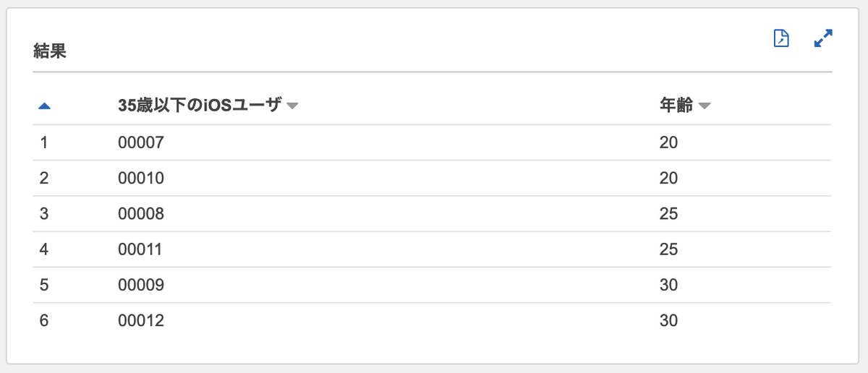868x373 pixels.
Task: Select user ID 00011 cell
Action: coord(140,250)
